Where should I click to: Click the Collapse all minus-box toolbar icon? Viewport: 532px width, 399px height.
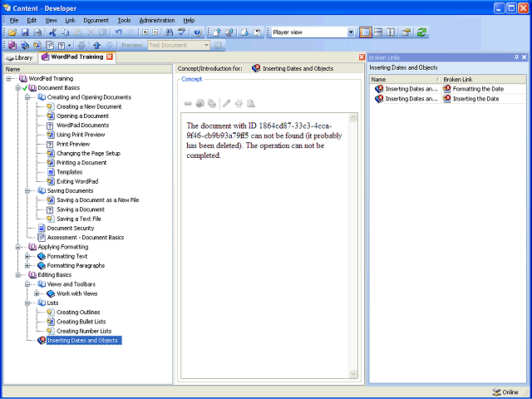[x=155, y=32]
